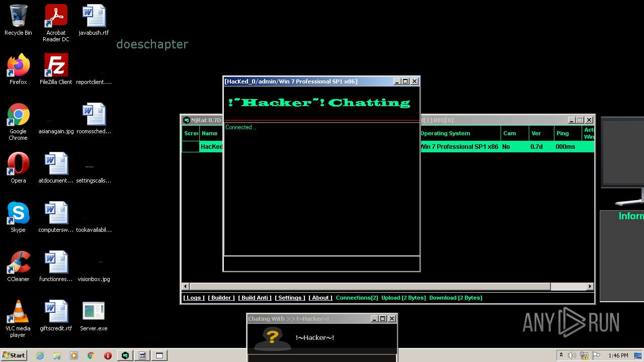Click the Operating System column header
The image size is (644, 362).
pyautogui.click(x=460, y=133)
